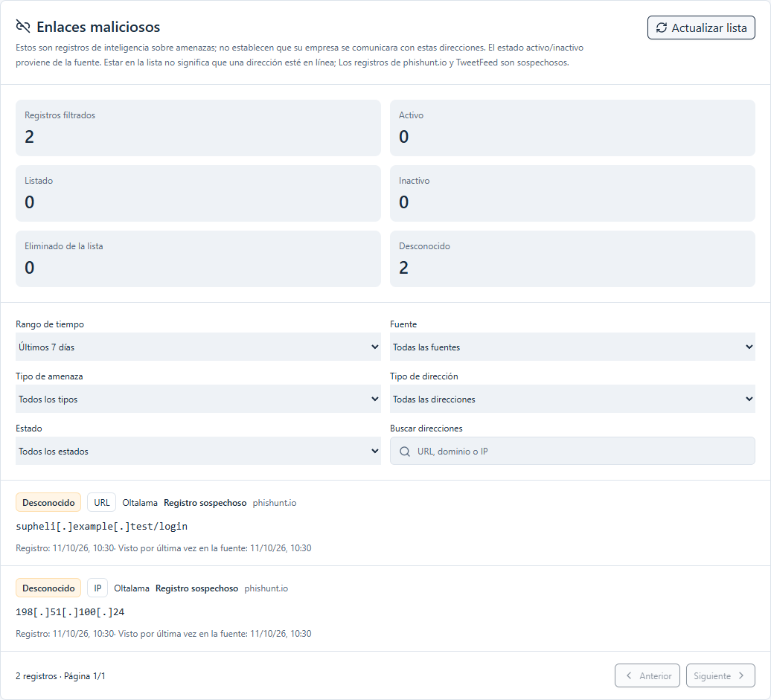Expand the Tipo de dirección dropdown
Viewport: 771px width, 700px height.
(x=572, y=399)
